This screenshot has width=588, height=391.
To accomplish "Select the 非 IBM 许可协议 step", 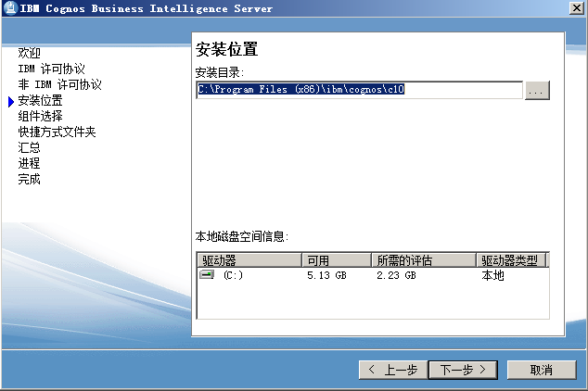I will (x=59, y=84).
